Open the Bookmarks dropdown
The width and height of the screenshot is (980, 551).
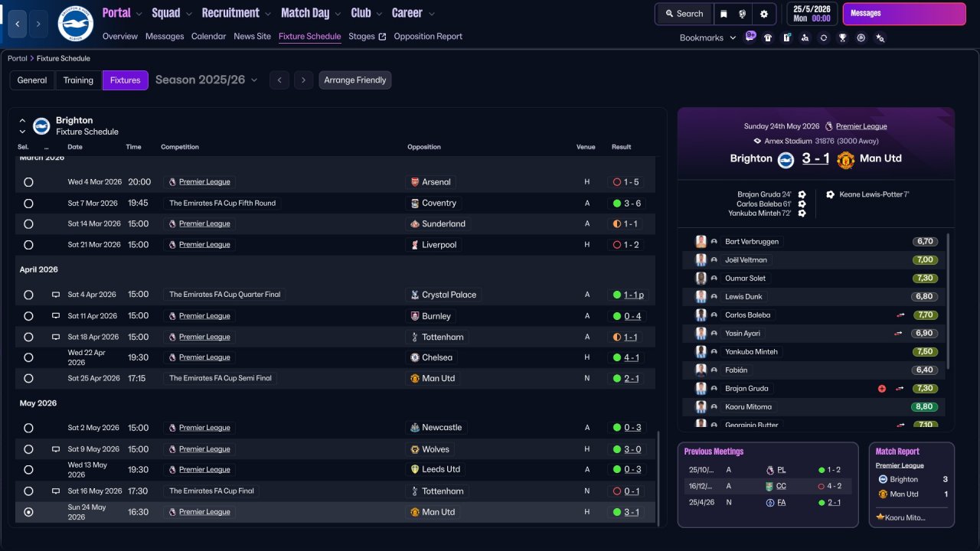(x=708, y=37)
